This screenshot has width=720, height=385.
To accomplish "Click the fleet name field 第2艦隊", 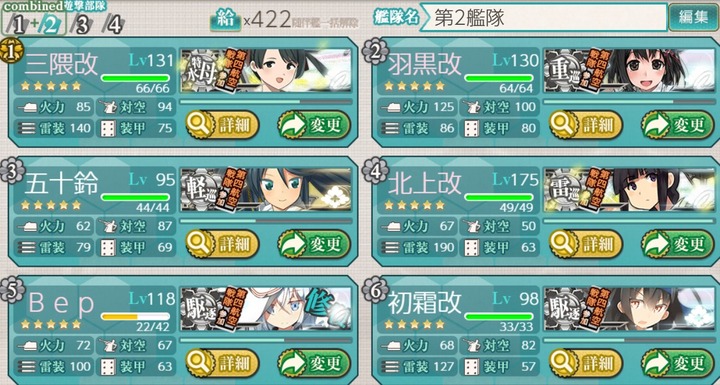I will (x=544, y=17).
